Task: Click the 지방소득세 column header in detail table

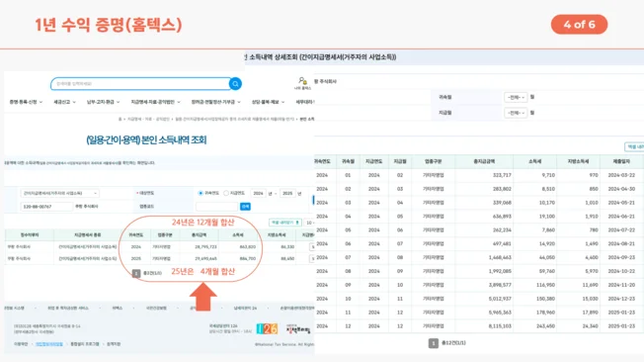Action: pos(578,161)
